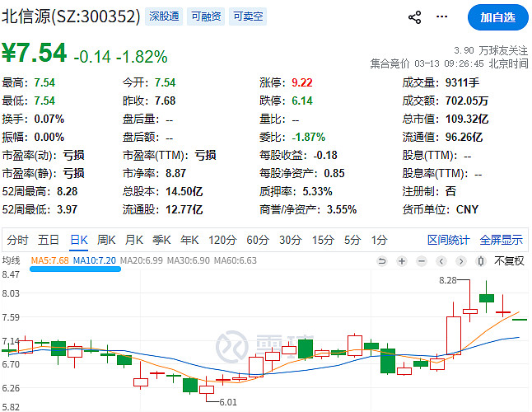Click the 可卖空 tag
The width and height of the screenshot is (532, 412).
[248, 16]
